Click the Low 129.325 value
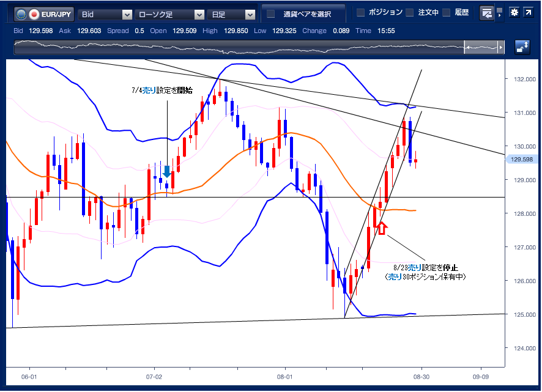This screenshot has width=542, height=392. [x=284, y=31]
